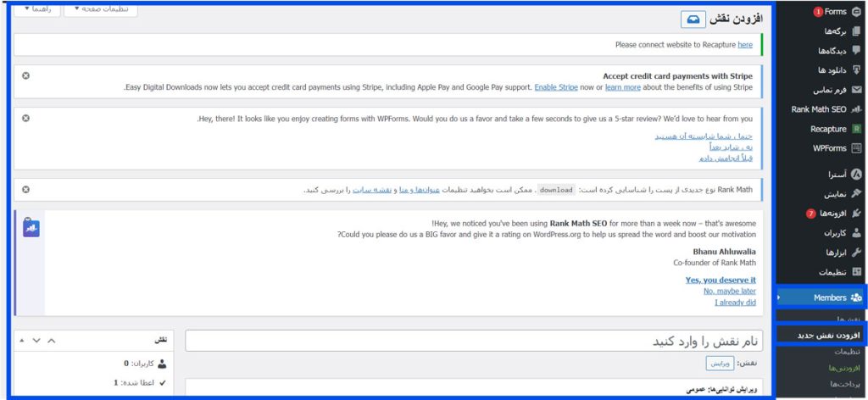The height and width of the screenshot is (400, 868).
Task: Open پرداخت‌ها in the Members submenu
Action: pos(845,383)
